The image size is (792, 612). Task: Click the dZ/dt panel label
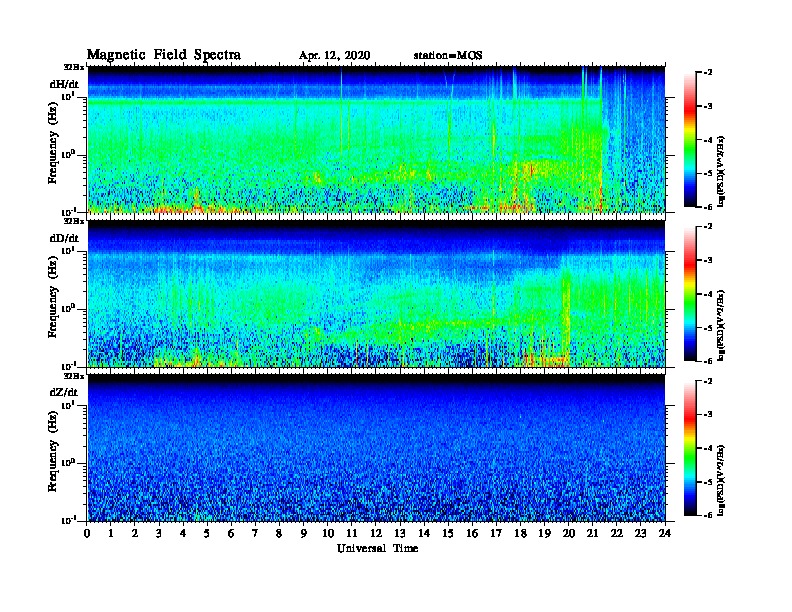click(x=64, y=392)
